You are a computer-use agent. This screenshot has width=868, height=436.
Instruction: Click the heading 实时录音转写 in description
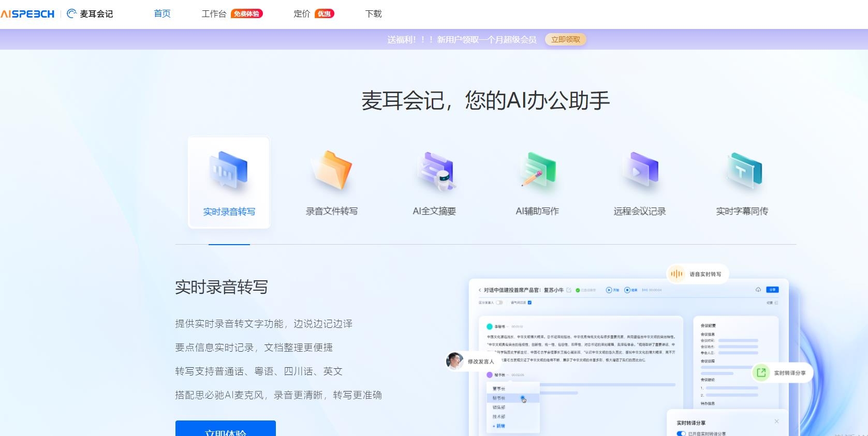[222, 287]
